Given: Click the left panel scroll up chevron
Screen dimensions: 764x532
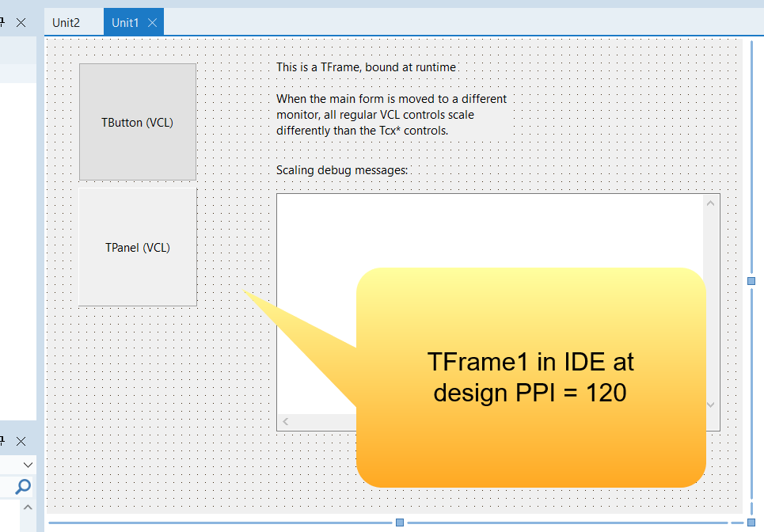Looking at the screenshot, I should click(x=28, y=507).
